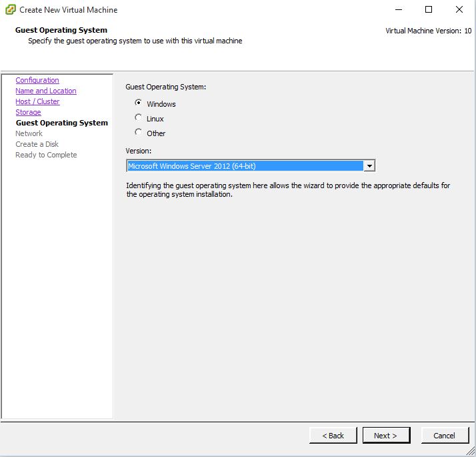Click the Create a Disk step label

pyautogui.click(x=37, y=144)
